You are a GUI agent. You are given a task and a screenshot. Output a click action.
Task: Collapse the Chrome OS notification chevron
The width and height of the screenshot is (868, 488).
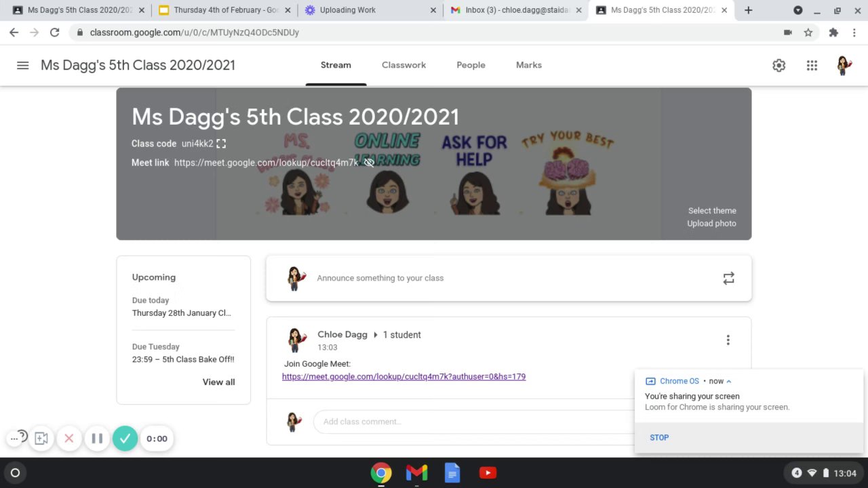[728, 381]
